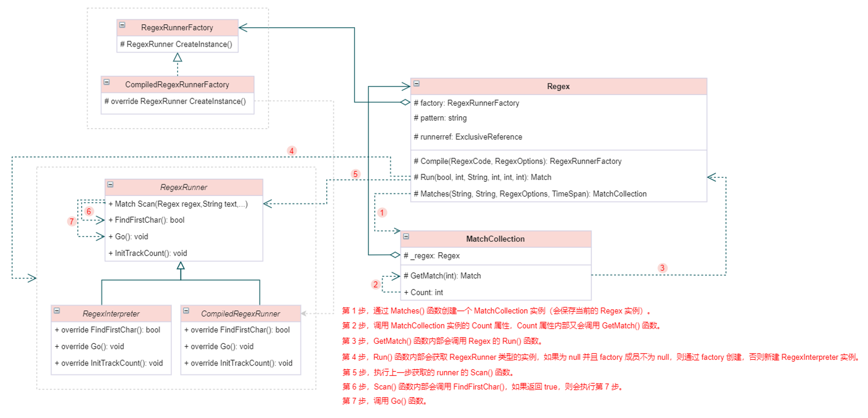Collapse the RegexRunnerFactory class box
This screenshot has height=418, width=868.
(x=122, y=25)
